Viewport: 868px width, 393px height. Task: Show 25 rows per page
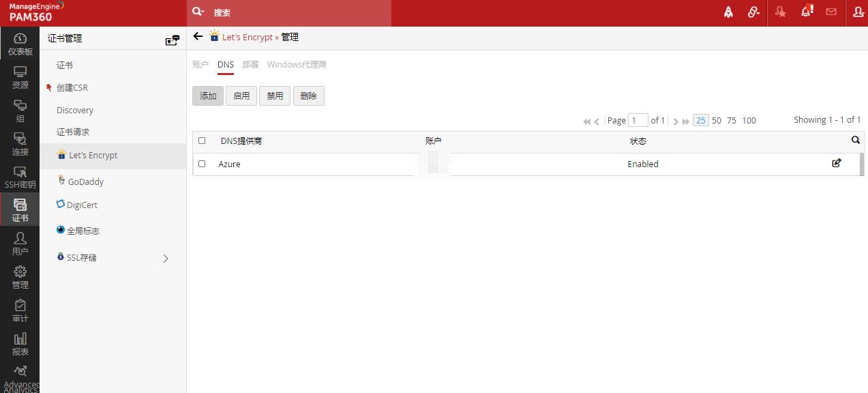700,121
